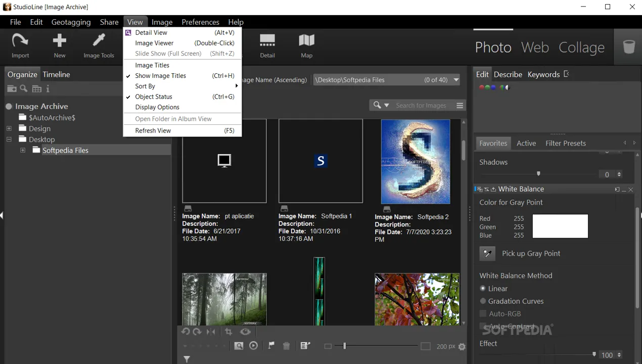This screenshot has height=364, width=642.
Task: Open the Filter Presets tab
Action: click(566, 143)
